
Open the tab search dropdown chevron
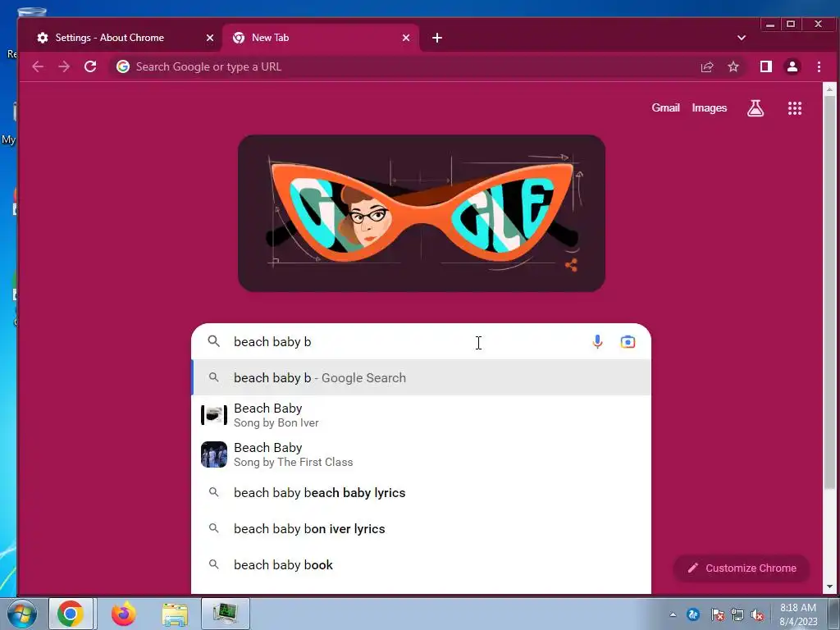[742, 38]
